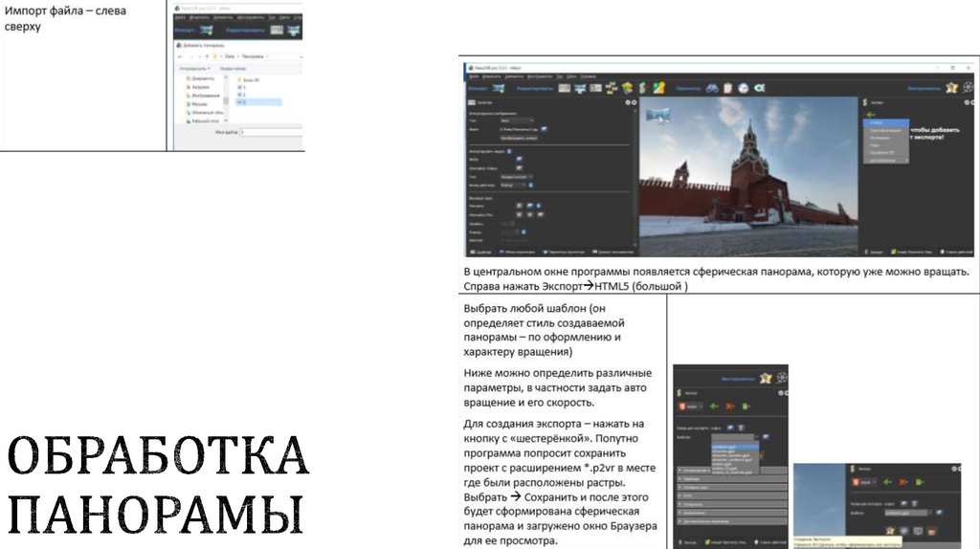Choose QuickTime VR in the export format menu
Viewport: 980px width, 549px height.
pos(885,152)
